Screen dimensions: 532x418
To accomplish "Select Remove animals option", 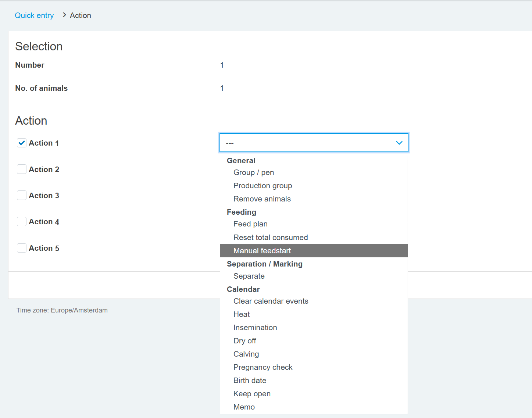I will coord(262,199).
